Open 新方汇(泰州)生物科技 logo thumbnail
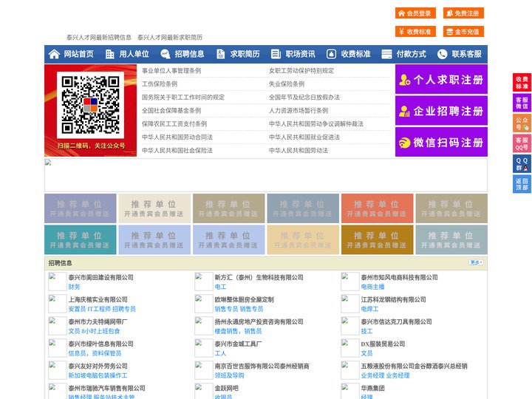Viewport: 532px width, 399px height. 204,282
